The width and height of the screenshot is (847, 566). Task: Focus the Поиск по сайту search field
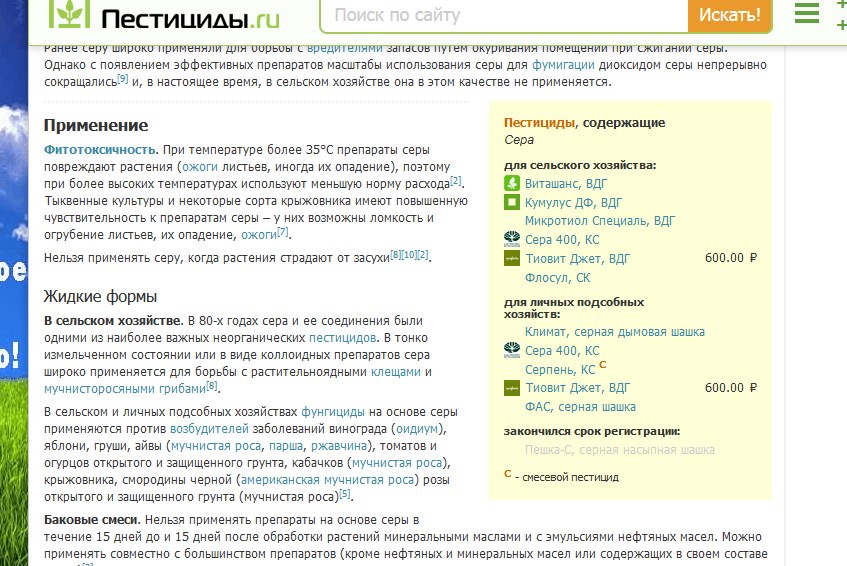[505, 16]
